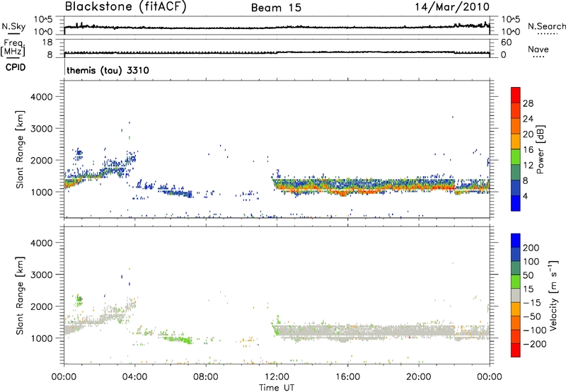Viewport: 566px width, 392px height.
Task: Click the '28' tick on power colorbar
Action: (528, 103)
